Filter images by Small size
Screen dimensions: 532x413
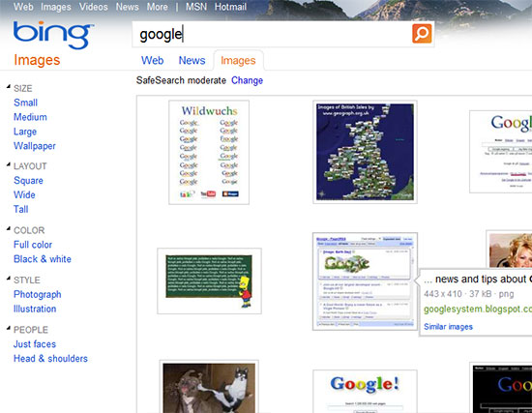[x=25, y=103]
